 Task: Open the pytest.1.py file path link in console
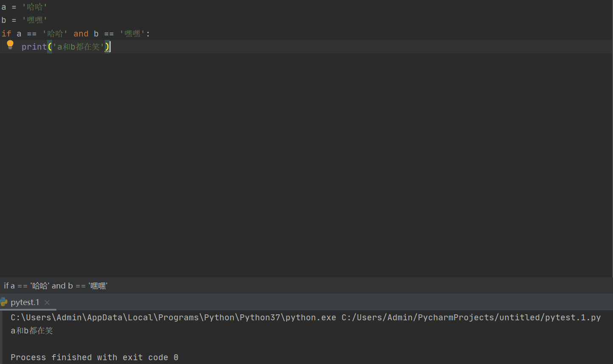(471, 317)
